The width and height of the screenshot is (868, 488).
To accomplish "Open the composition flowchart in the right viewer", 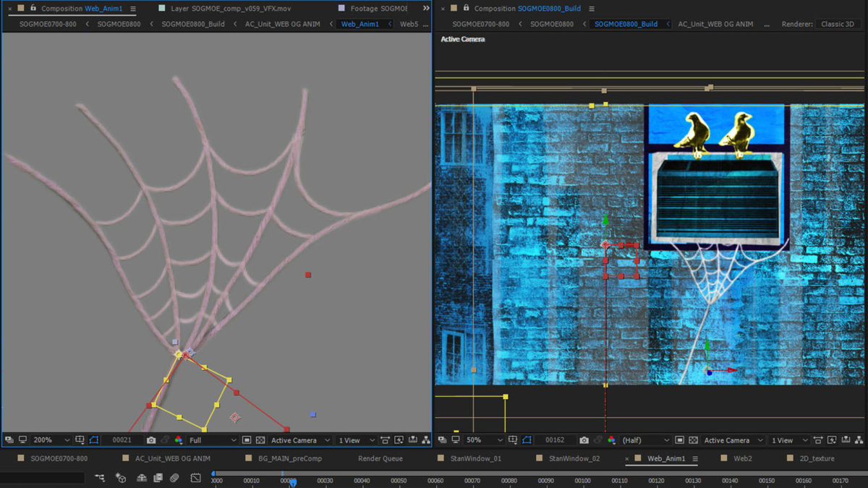I will 859,440.
